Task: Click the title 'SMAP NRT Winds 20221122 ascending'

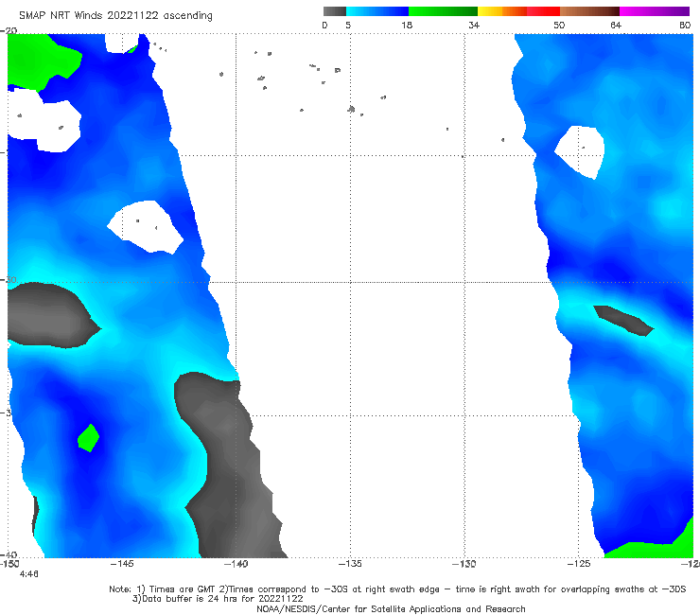Action: coord(115,16)
